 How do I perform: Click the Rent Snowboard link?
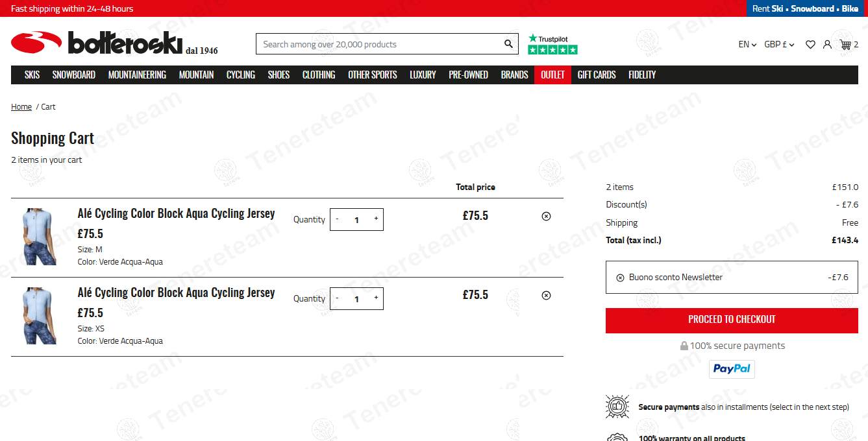(x=812, y=8)
